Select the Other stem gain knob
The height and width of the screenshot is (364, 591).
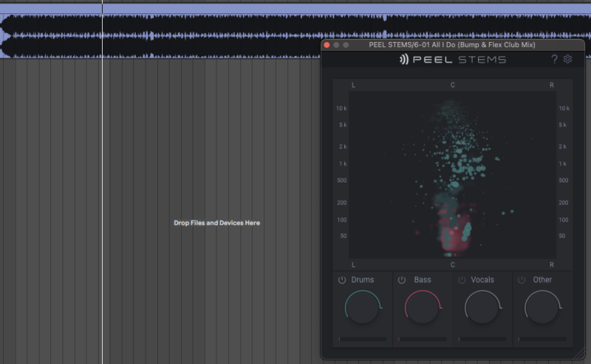tap(542, 307)
